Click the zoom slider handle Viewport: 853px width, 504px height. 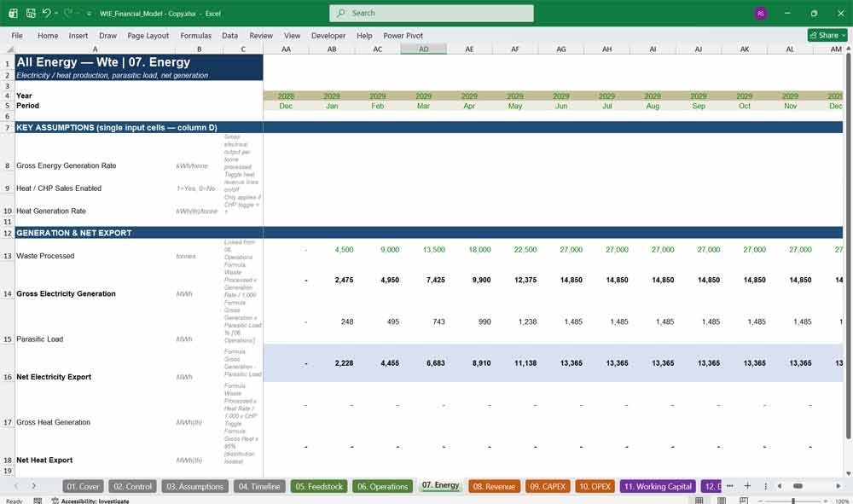(x=793, y=501)
